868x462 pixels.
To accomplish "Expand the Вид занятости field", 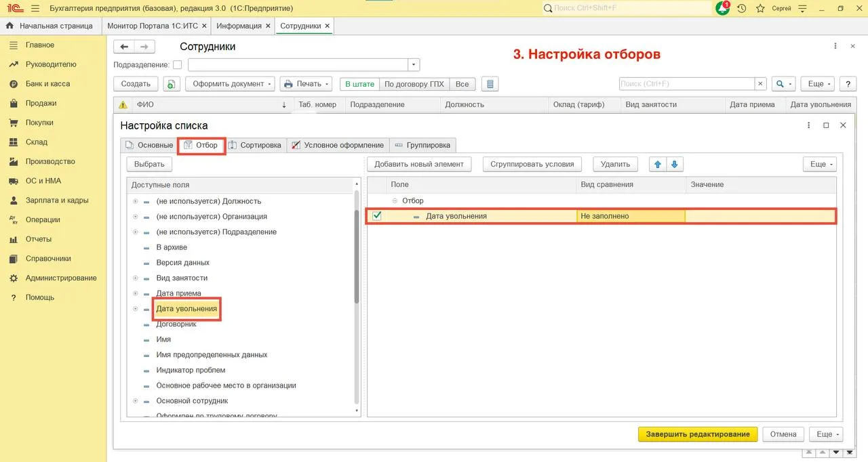I will (x=136, y=278).
